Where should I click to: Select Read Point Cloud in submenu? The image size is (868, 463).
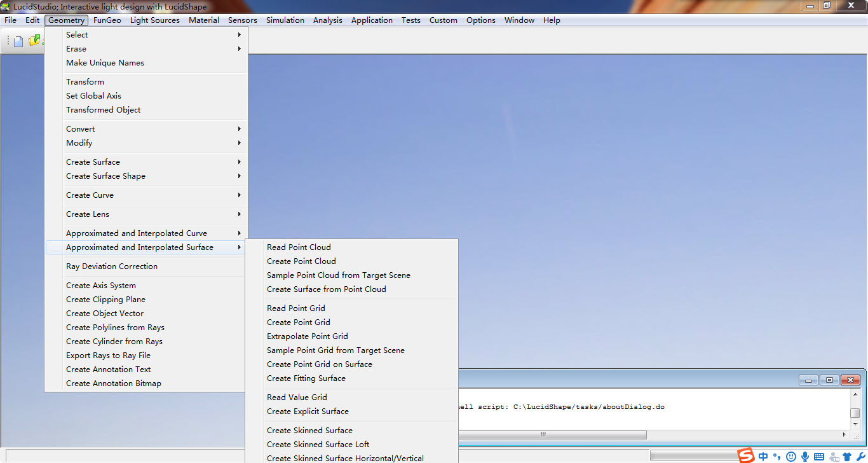351,247
